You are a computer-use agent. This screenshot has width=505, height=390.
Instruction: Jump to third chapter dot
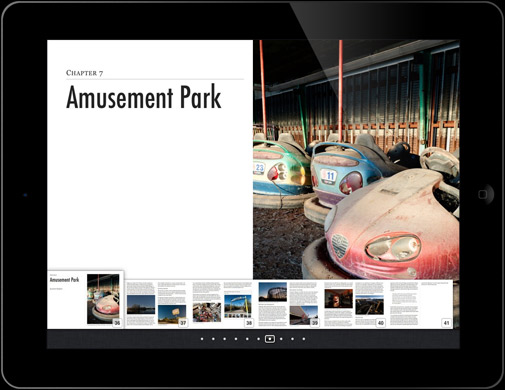(x=225, y=339)
